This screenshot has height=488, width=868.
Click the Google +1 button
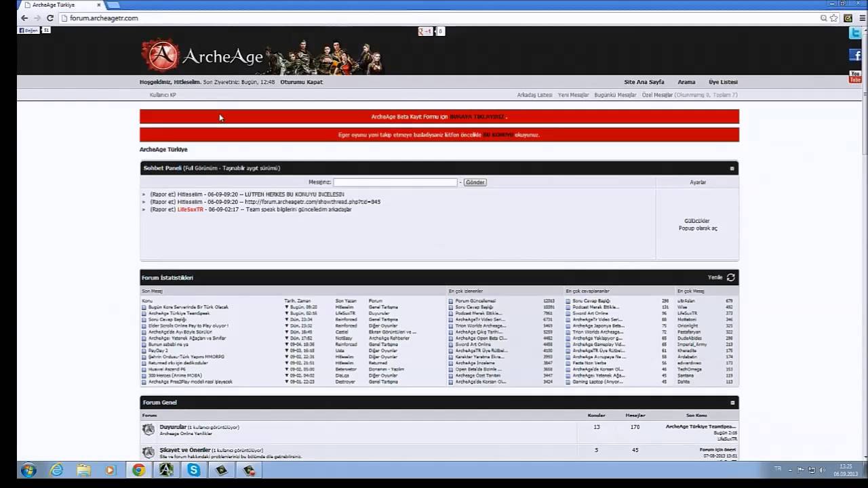pos(425,31)
